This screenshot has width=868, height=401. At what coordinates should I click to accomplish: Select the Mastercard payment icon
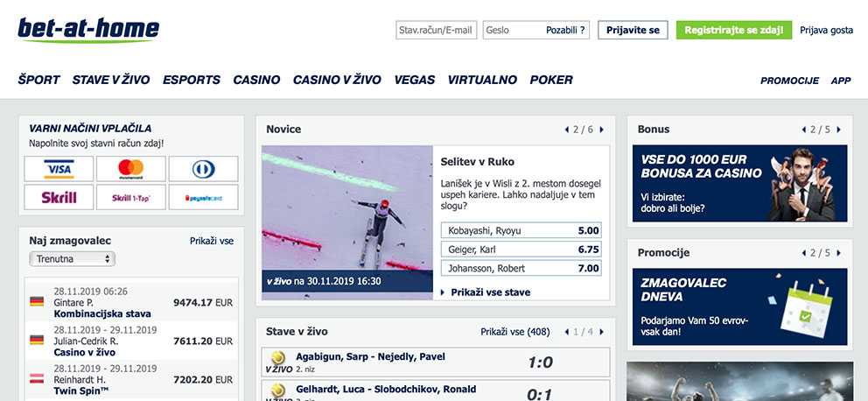click(130, 169)
